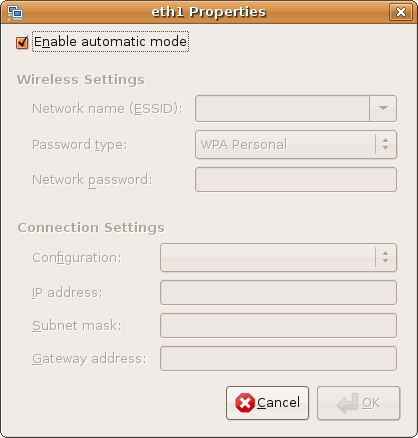Click the Configuration spinner arrows
Image resolution: width=418 pixels, height=438 pixels.
[x=385, y=257]
